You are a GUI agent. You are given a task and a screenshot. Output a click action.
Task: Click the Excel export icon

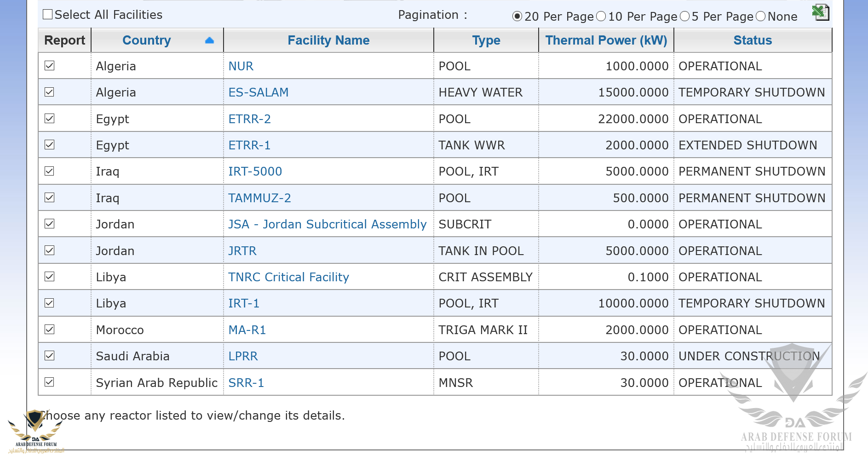[x=820, y=12]
